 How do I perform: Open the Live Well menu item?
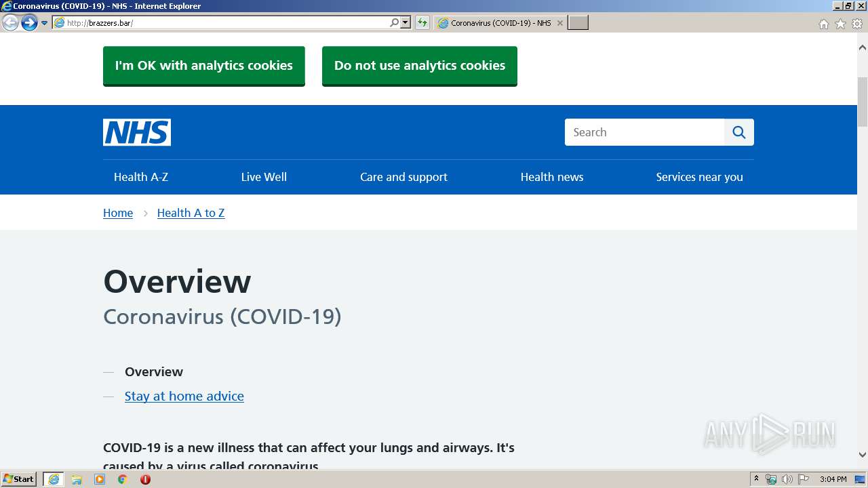coord(264,177)
